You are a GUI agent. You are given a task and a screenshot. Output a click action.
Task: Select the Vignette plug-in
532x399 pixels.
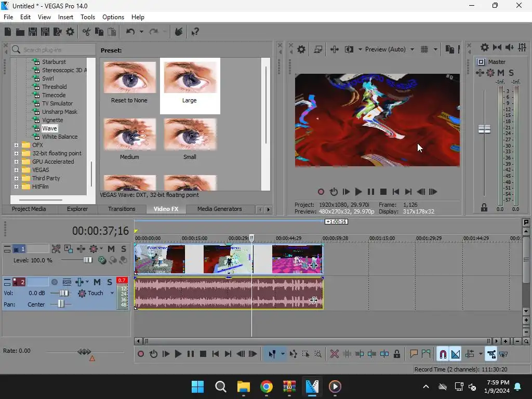(x=52, y=120)
